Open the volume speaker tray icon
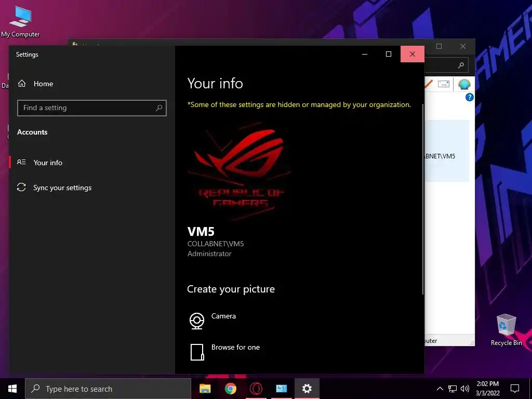The height and width of the screenshot is (399, 532). (x=465, y=389)
